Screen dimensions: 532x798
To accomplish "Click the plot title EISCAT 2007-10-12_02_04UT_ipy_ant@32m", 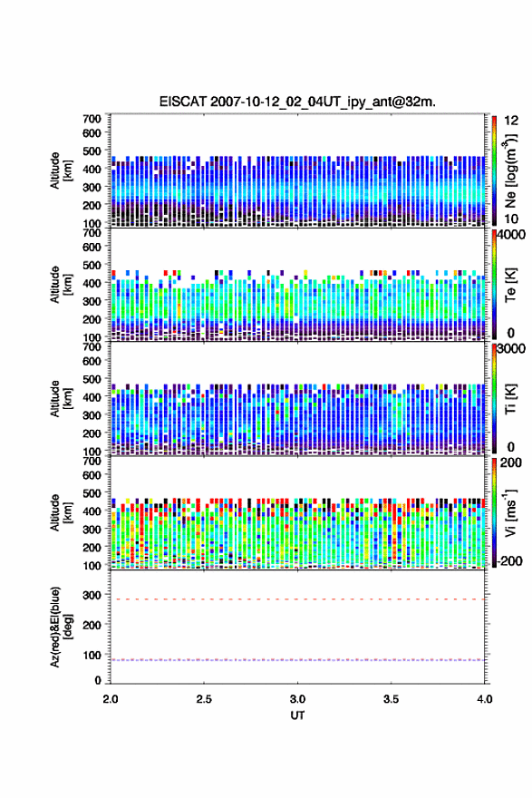I will pyautogui.click(x=297, y=102).
